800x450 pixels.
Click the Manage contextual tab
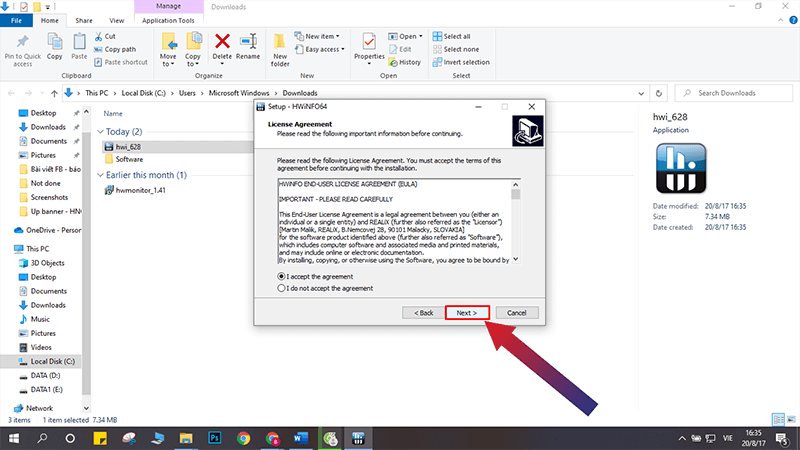tap(168, 6)
